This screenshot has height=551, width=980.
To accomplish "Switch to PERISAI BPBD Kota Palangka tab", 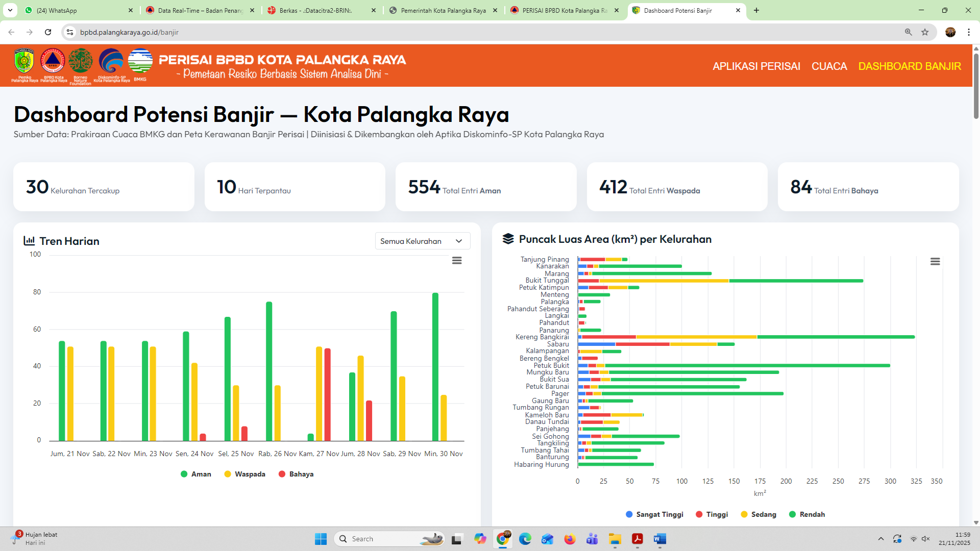I will click(x=564, y=10).
